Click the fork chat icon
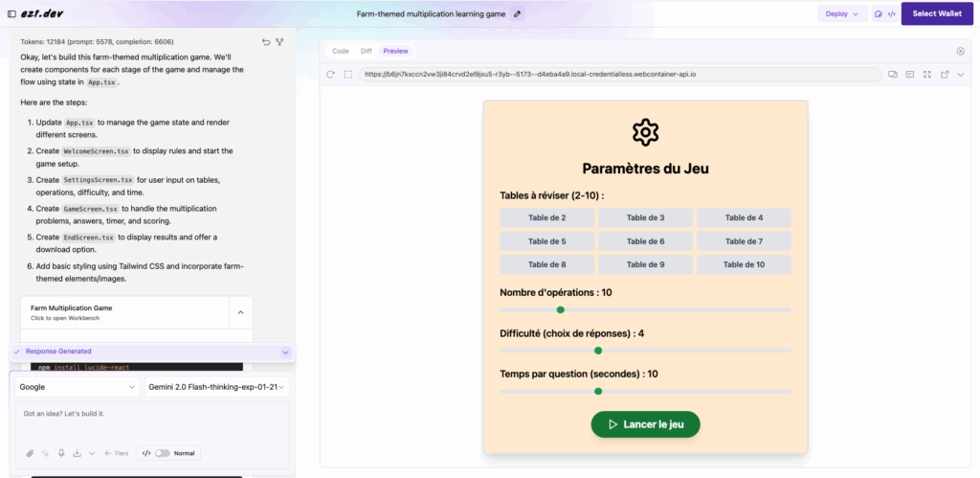Screen dimensions: 980x478 point(280,42)
